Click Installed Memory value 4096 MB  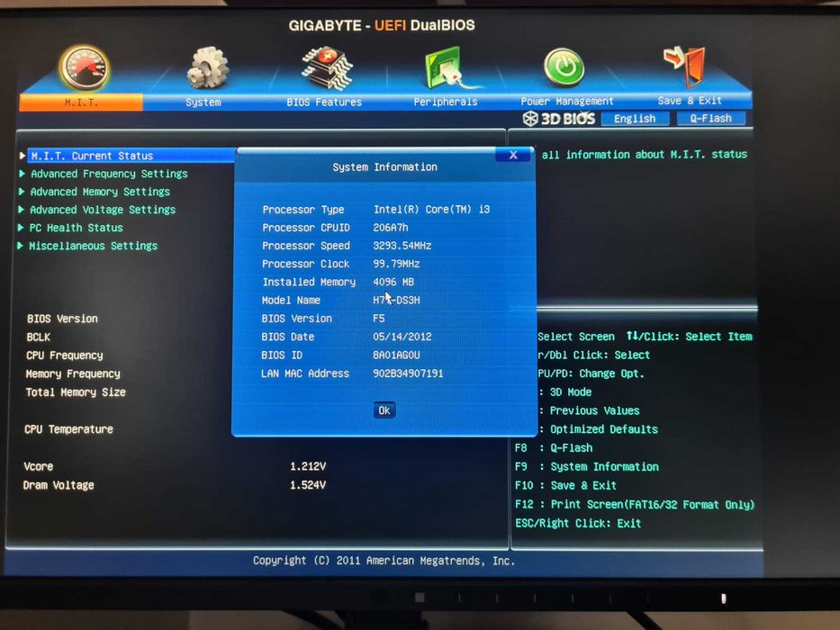pyautogui.click(x=393, y=282)
